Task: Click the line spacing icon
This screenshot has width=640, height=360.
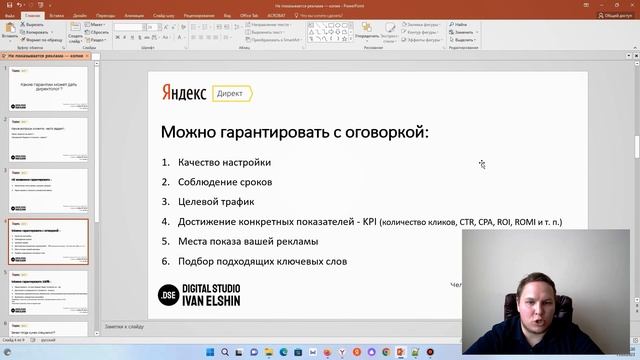Action: point(237,27)
